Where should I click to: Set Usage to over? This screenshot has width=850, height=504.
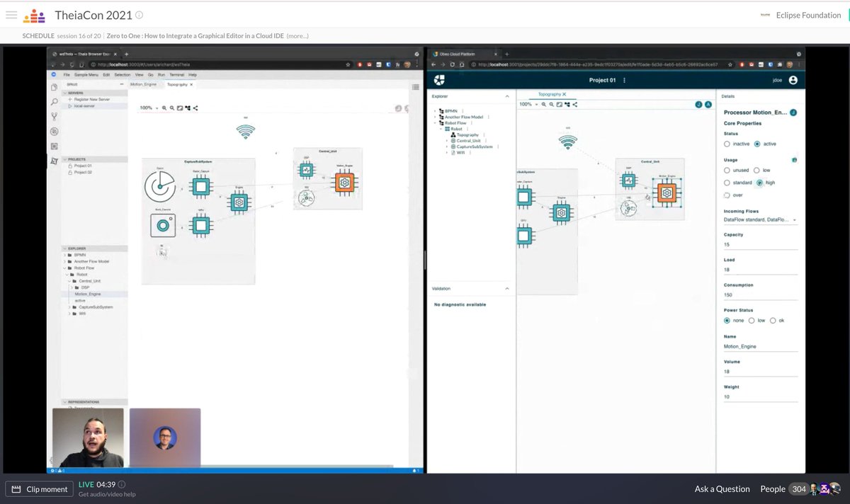pyautogui.click(x=727, y=195)
